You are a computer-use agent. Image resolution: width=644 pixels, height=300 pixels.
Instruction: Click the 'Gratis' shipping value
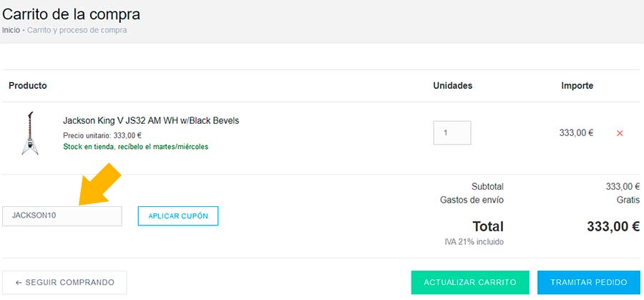628,200
